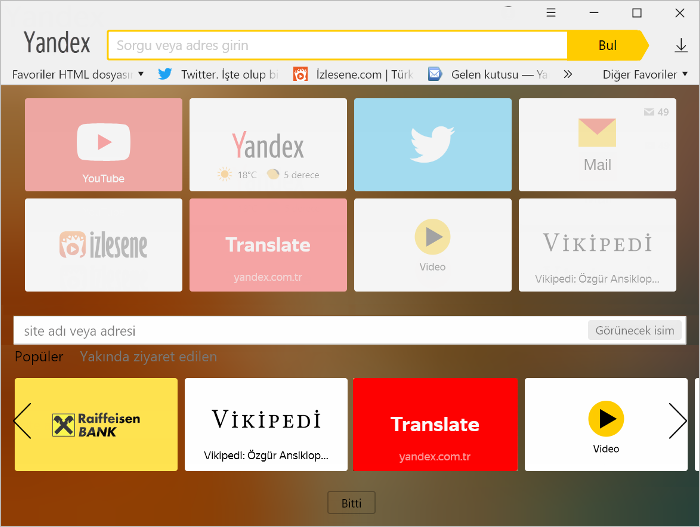Image resolution: width=700 pixels, height=527 pixels.
Task: Open the Twitter bookmark in the favorites bar
Action: tap(218, 74)
